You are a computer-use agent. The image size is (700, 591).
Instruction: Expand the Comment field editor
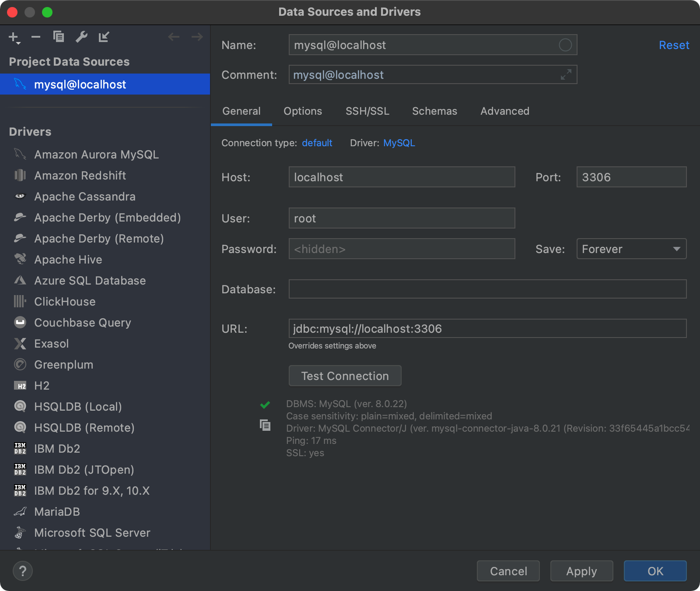(x=566, y=75)
